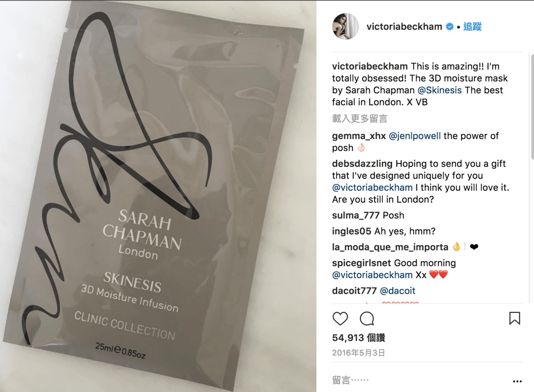The width and height of the screenshot is (534, 392).
Task: View the 54,913 likes list
Action: click(359, 338)
